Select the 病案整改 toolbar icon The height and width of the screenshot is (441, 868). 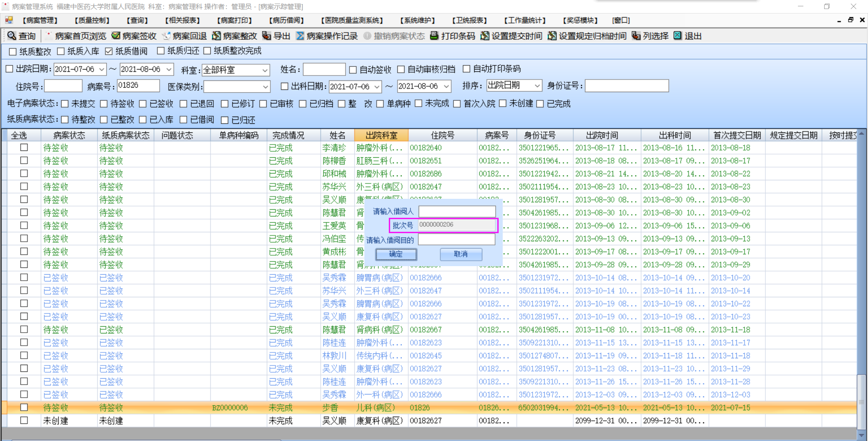click(217, 36)
